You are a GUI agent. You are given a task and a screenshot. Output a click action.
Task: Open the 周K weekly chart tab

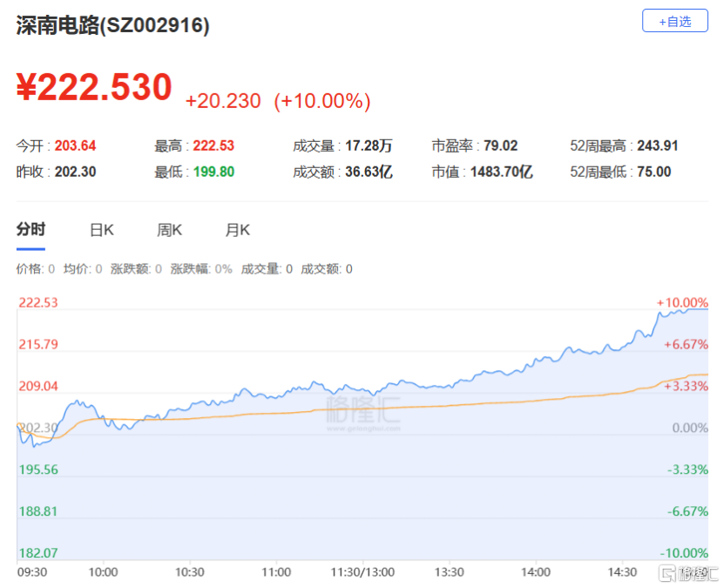(169, 231)
